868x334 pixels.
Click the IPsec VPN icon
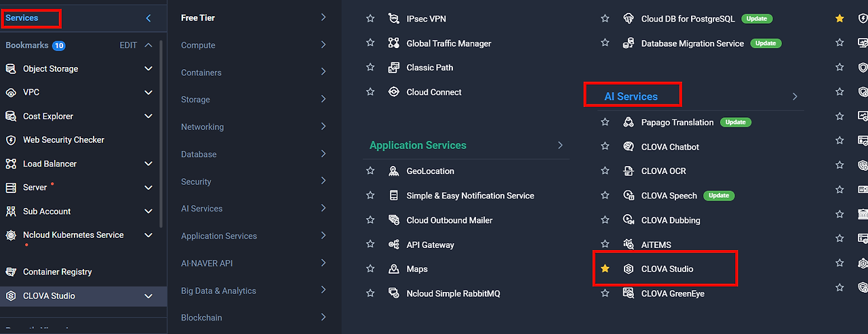394,18
